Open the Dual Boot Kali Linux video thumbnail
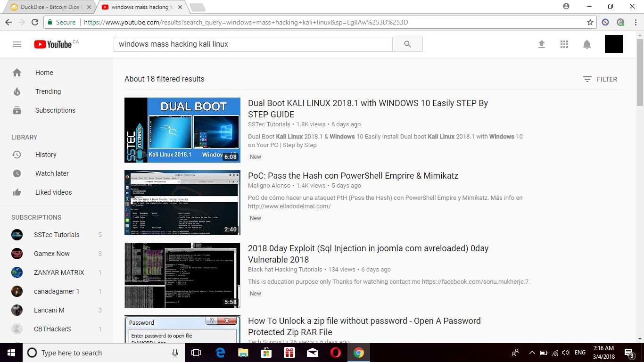This screenshot has width=644, height=362. point(182,130)
